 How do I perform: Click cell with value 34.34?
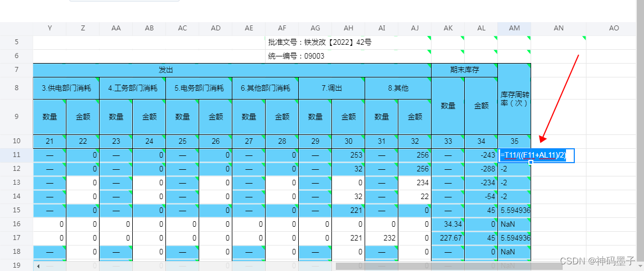(448, 225)
